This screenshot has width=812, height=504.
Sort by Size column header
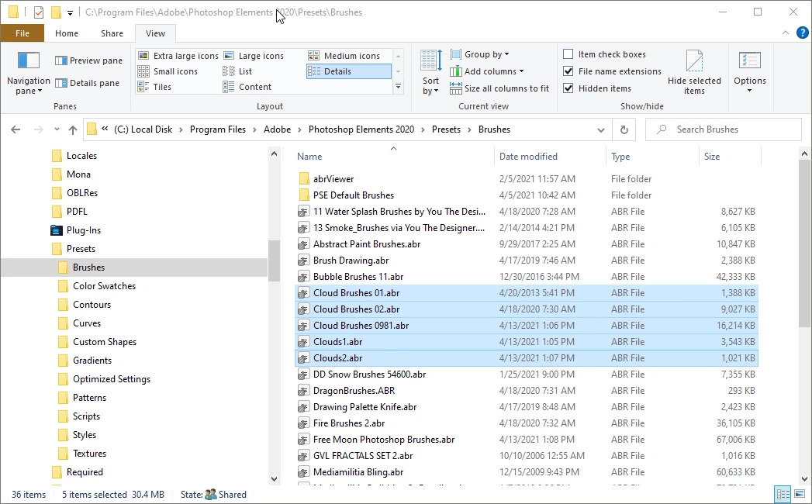[x=730, y=157]
